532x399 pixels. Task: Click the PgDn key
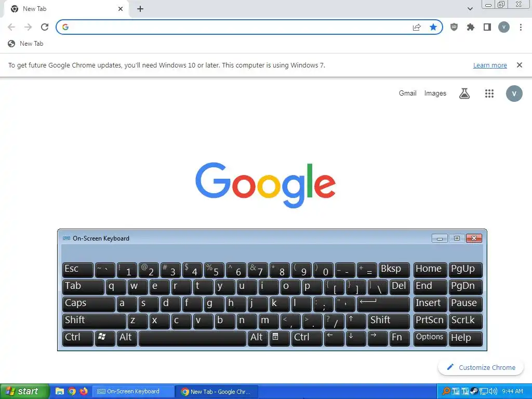click(x=465, y=287)
